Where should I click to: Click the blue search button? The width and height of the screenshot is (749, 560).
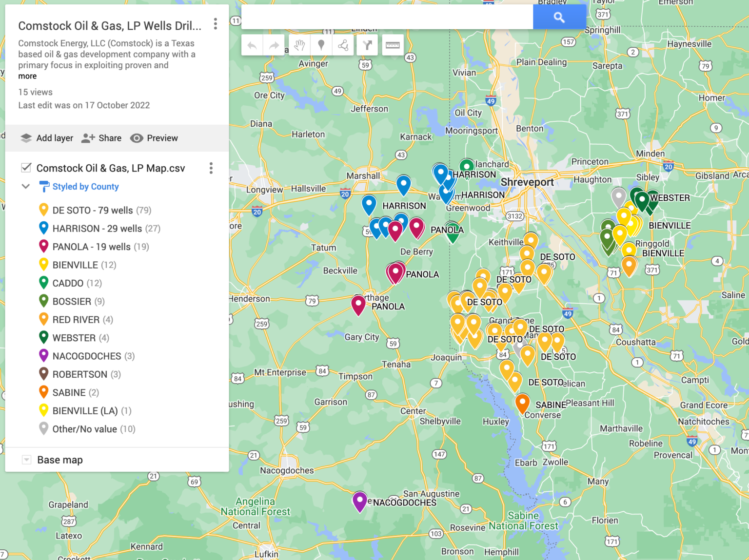pyautogui.click(x=559, y=18)
